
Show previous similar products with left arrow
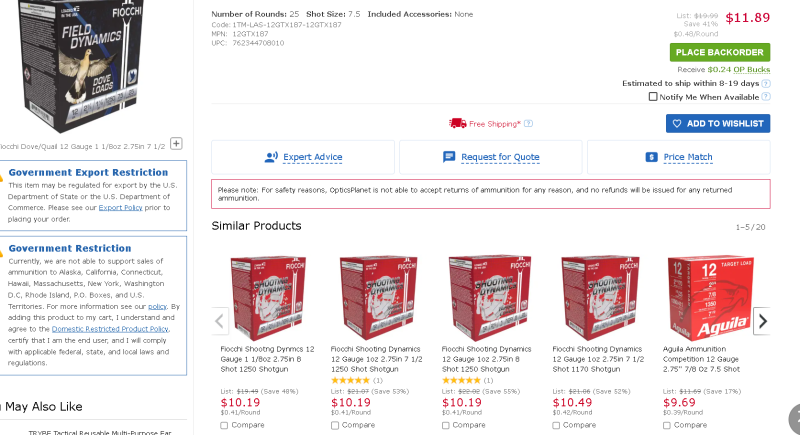[221, 321]
